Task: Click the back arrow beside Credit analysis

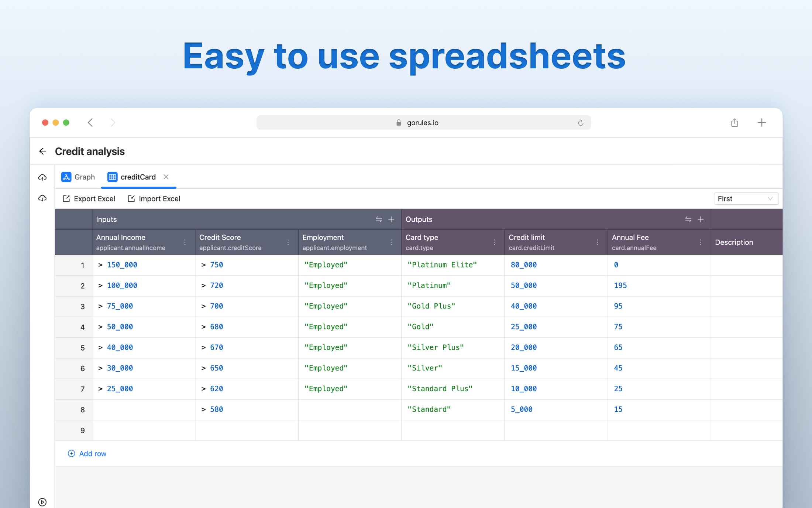Action: coord(43,151)
